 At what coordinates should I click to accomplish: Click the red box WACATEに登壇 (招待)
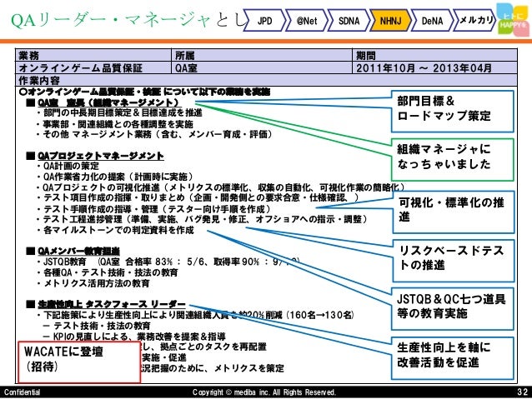pos(78,362)
